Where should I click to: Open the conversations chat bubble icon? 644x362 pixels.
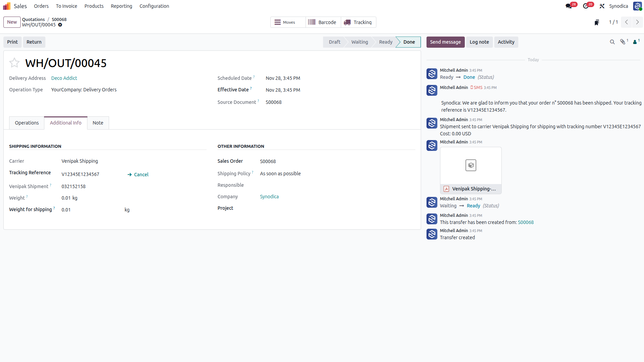point(571,6)
